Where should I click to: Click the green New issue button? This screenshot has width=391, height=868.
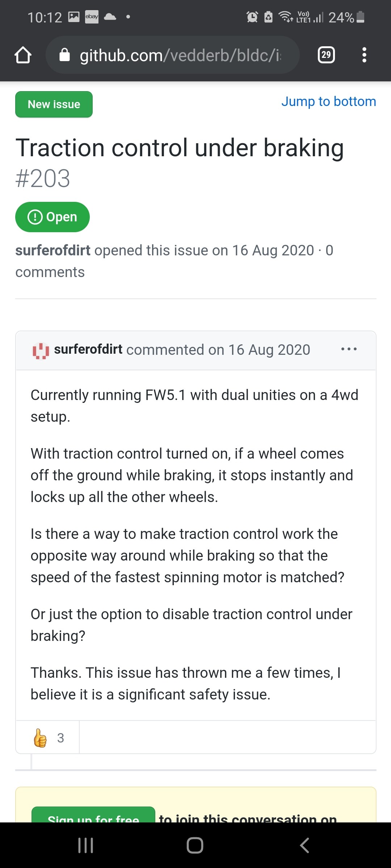[54, 104]
